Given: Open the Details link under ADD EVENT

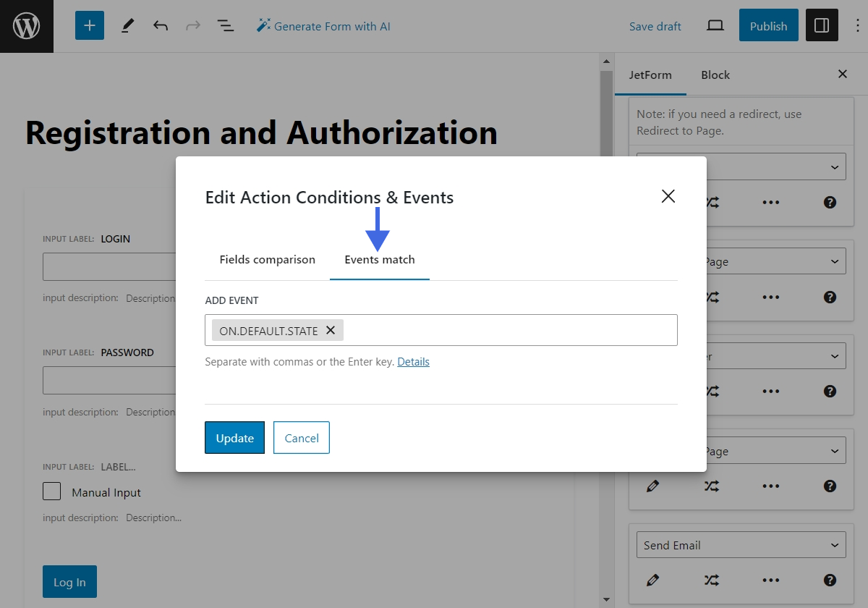Looking at the screenshot, I should pos(413,361).
